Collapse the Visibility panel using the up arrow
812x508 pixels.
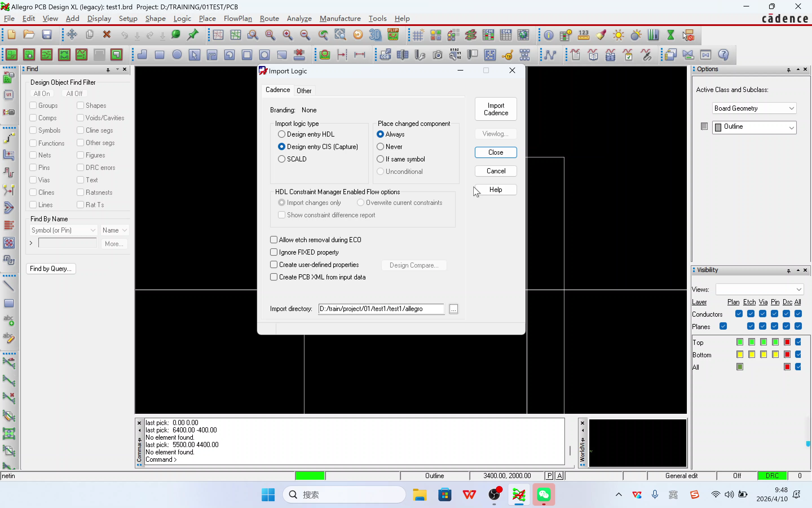[798, 270]
